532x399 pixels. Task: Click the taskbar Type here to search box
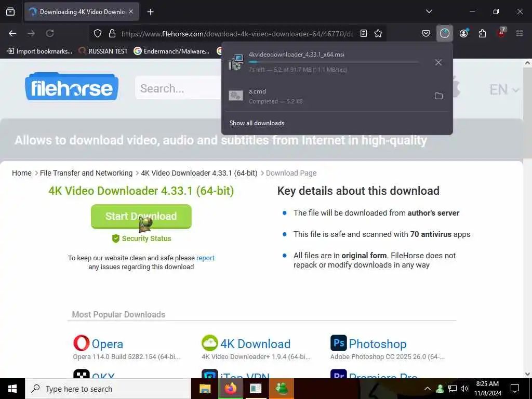pos(108,389)
